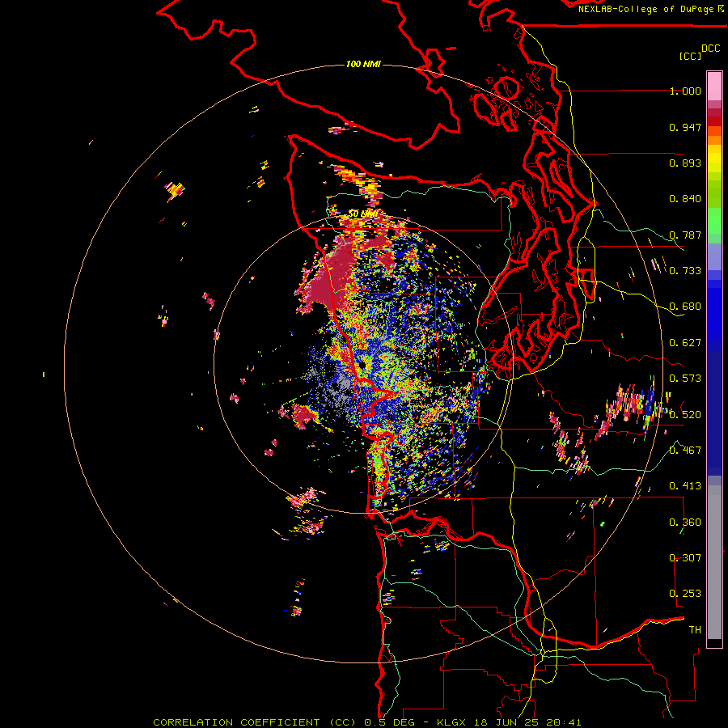Click the 0.893 color scale label

[685, 163]
